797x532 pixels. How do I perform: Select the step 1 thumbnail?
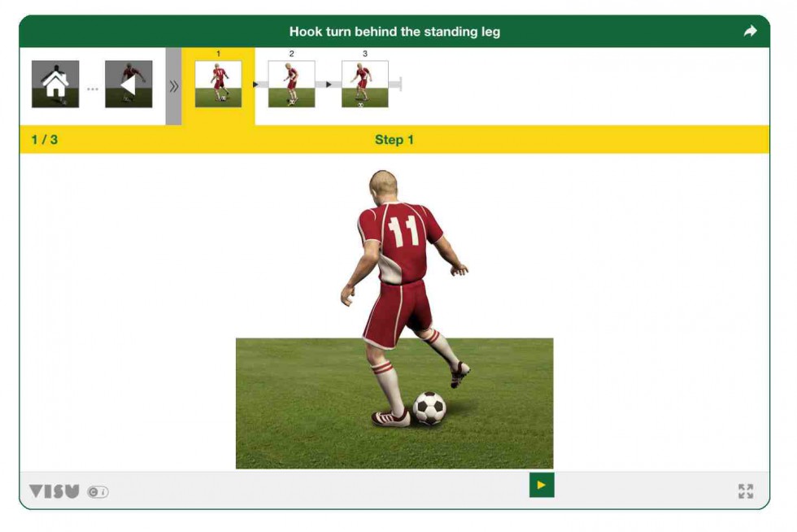[218, 84]
